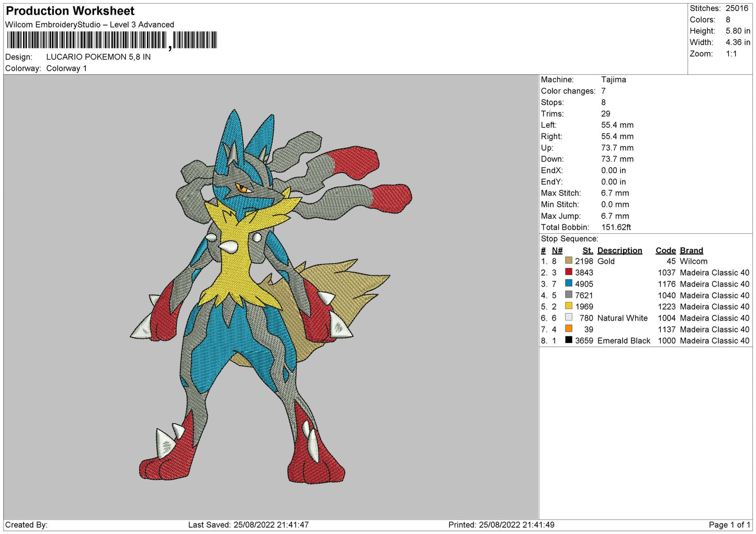
Task: Click the 'Printed: 25/08/2022 21:41:49' text
Action: (x=501, y=525)
